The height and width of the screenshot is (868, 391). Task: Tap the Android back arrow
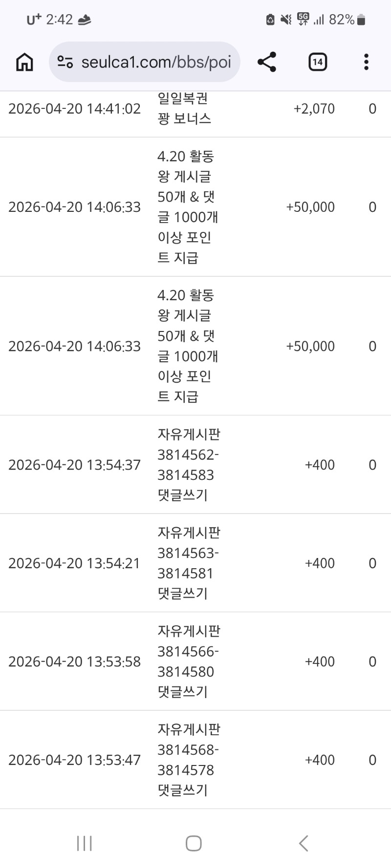click(x=304, y=843)
